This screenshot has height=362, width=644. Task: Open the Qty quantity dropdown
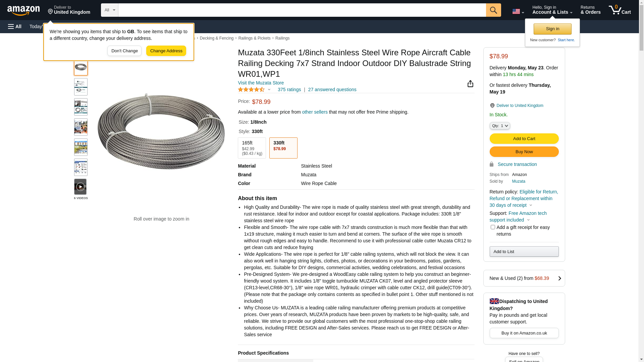pos(499,126)
